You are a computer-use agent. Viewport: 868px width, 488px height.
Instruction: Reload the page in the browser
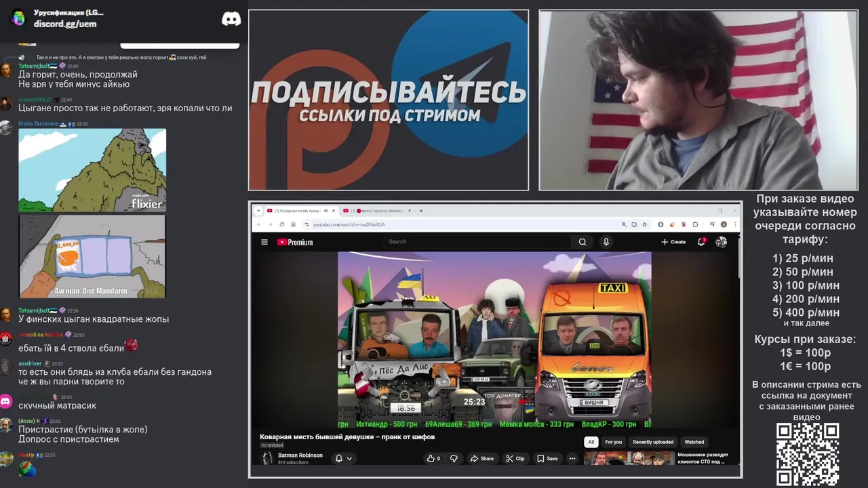click(282, 224)
